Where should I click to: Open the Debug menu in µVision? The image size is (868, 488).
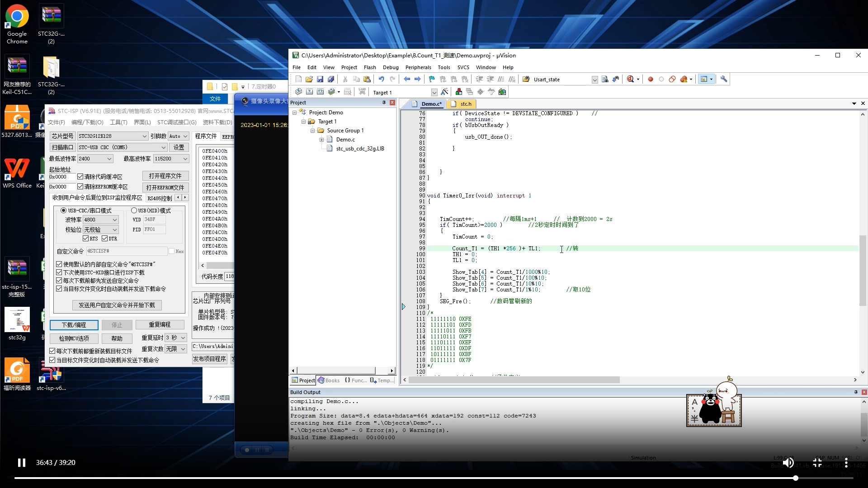click(x=391, y=67)
